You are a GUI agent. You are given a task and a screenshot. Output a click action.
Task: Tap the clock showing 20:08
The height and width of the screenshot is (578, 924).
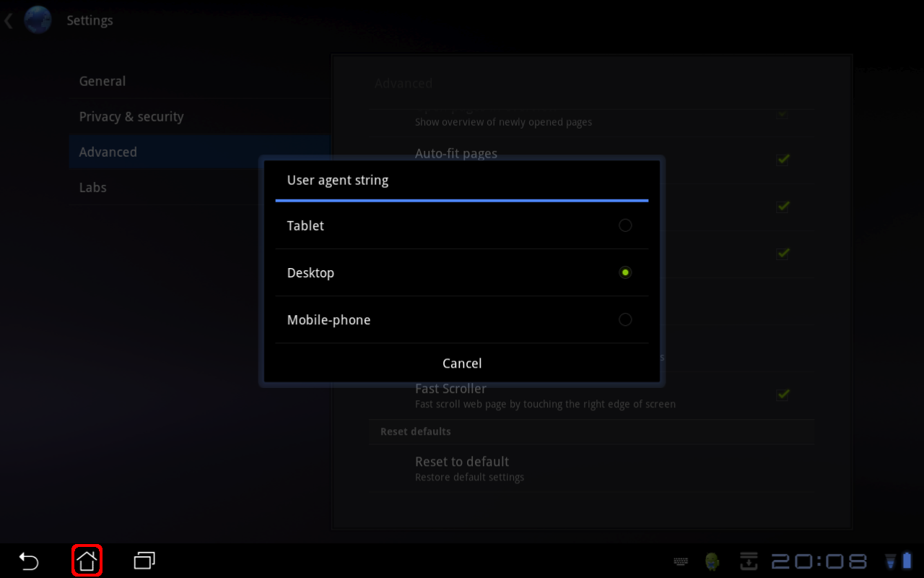(819, 561)
